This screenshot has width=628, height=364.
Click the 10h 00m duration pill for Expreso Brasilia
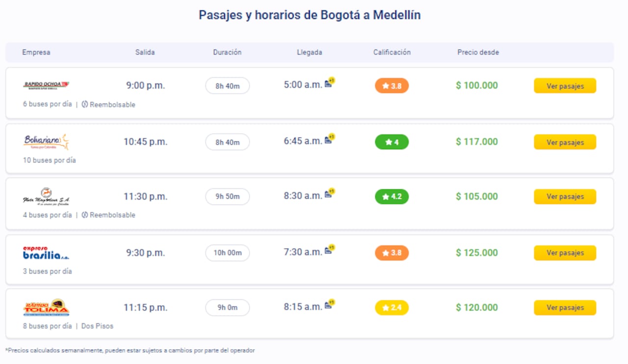(x=227, y=253)
